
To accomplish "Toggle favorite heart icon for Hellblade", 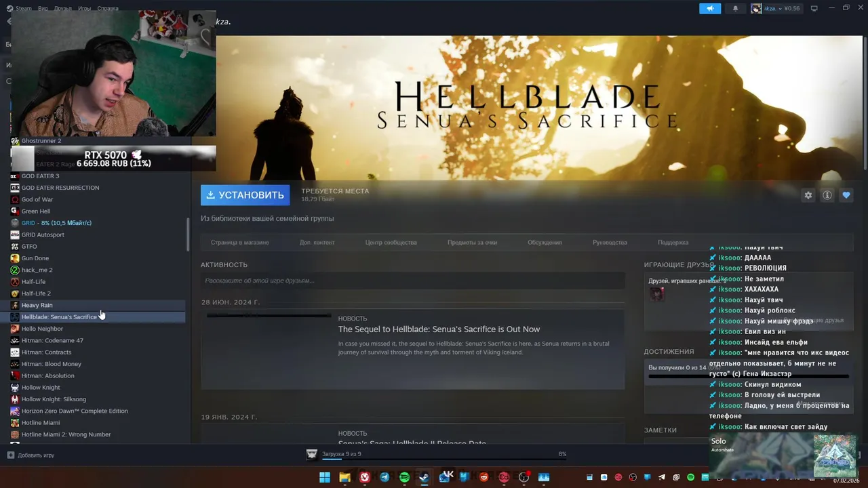I will click(846, 195).
